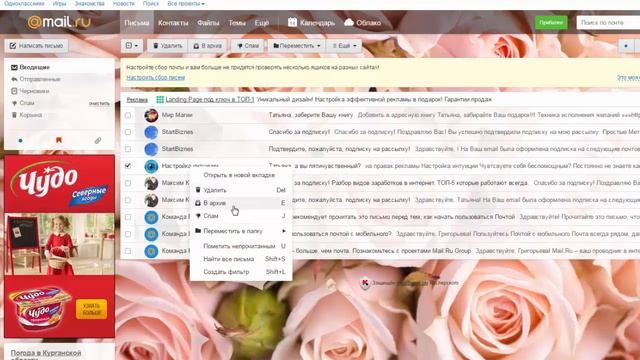Choose Спам in the context menu

[x=241, y=216]
